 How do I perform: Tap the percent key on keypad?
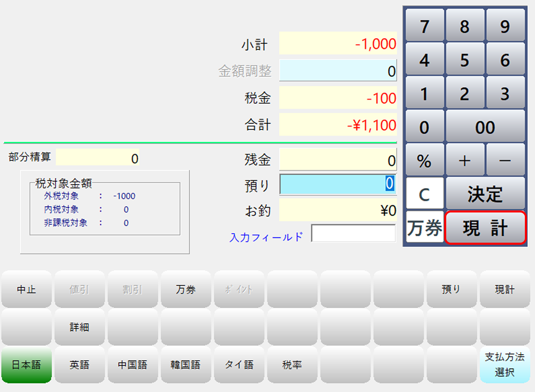(x=424, y=160)
